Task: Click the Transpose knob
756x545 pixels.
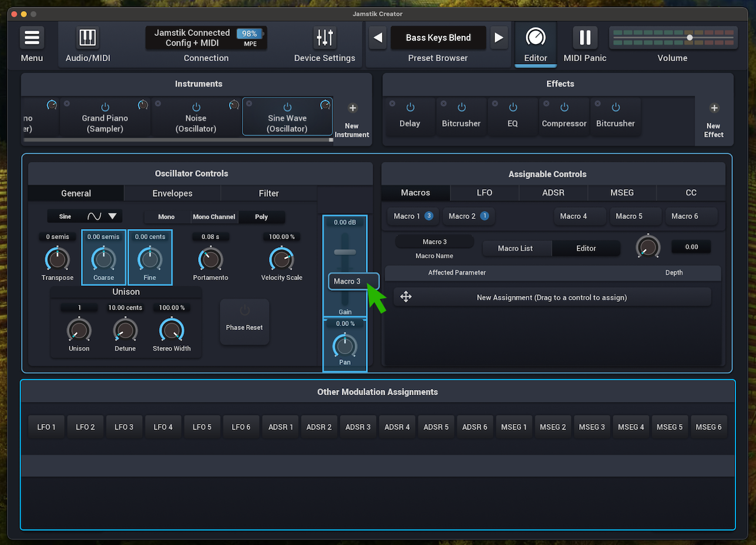Action: tap(57, 259)
